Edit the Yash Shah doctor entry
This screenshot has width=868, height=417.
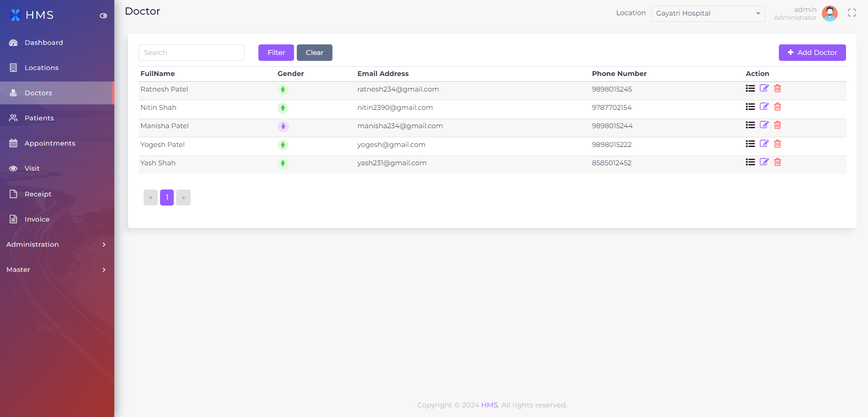coord(764,162)
